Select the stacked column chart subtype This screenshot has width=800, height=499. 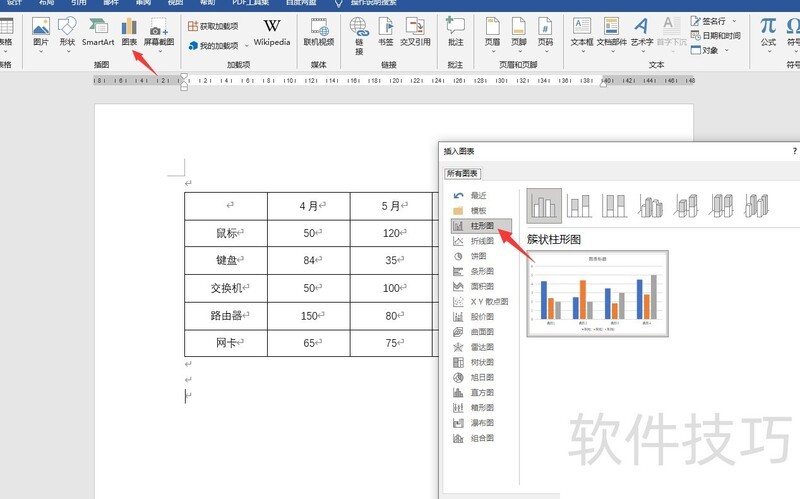(579, 207)
